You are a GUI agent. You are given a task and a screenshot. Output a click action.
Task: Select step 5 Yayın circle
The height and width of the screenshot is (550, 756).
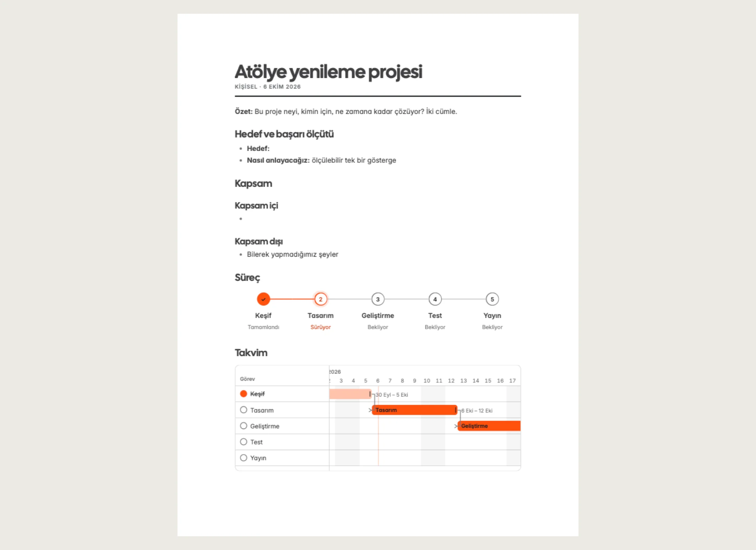tap(492, 299)
